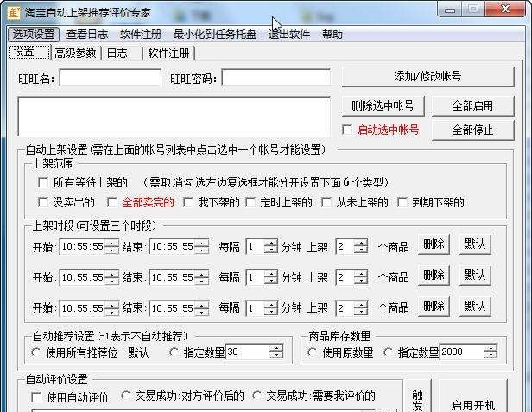Screen dimensions: 532x412
Task: Select 交易成功:需要我评价的 radio
Action: tap(256, 396)
